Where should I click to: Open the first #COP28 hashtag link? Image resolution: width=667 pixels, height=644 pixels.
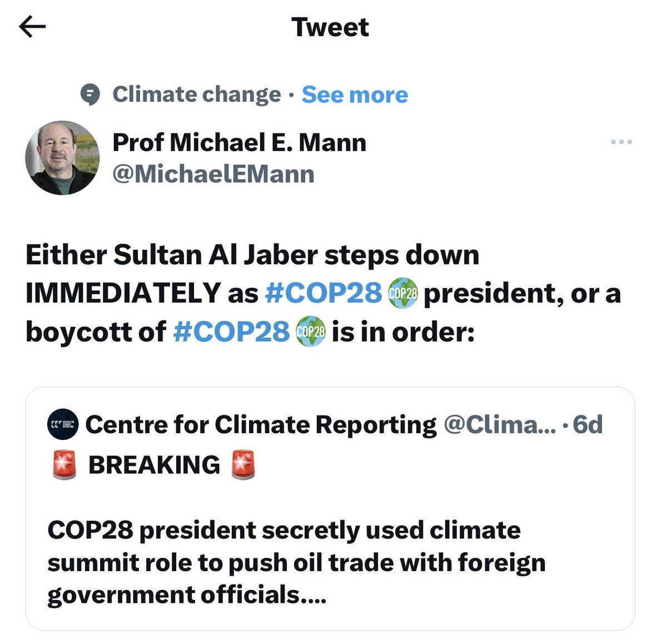pos(324,293)
